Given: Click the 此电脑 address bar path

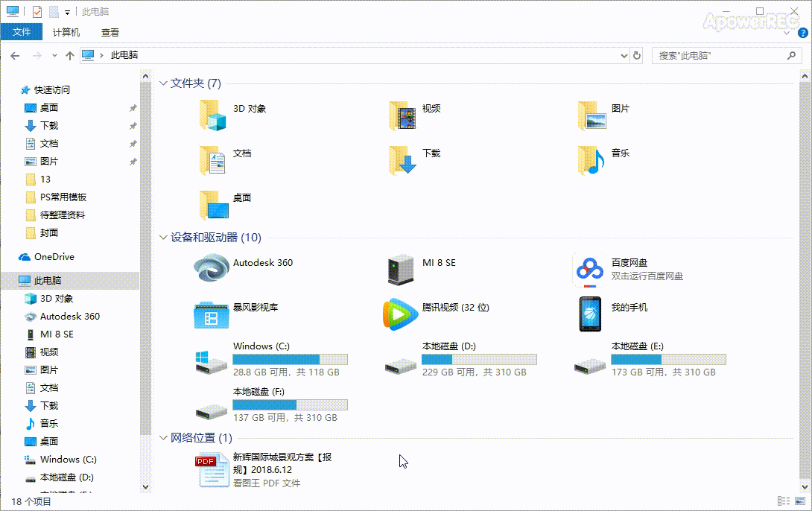Looking at the screenshot, I should 124,55.
